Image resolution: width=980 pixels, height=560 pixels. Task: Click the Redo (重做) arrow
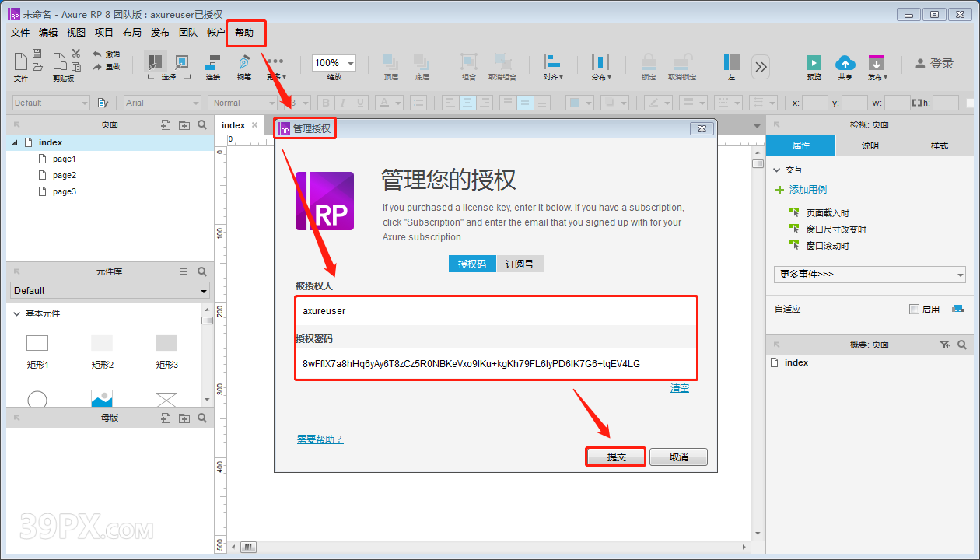tap(97, 67)
